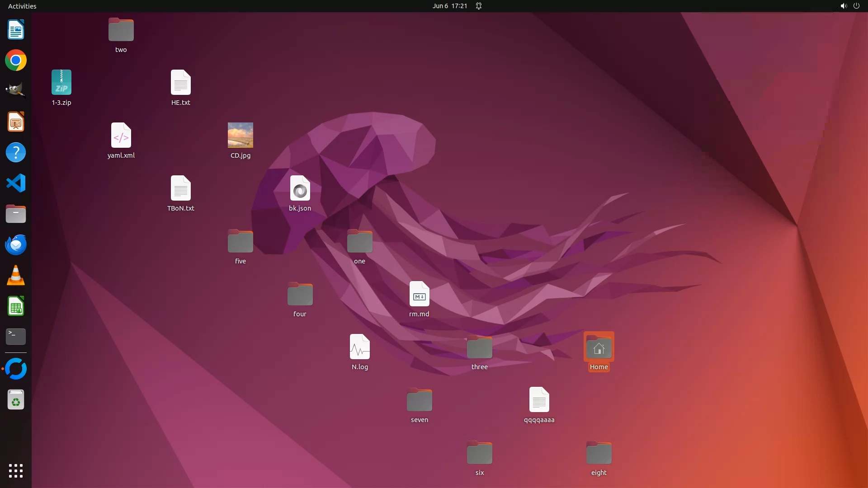Screen dimensions: 868x488
Task: Click the notification bell icon
Action: pyautogui.click(x=479, y=6)
